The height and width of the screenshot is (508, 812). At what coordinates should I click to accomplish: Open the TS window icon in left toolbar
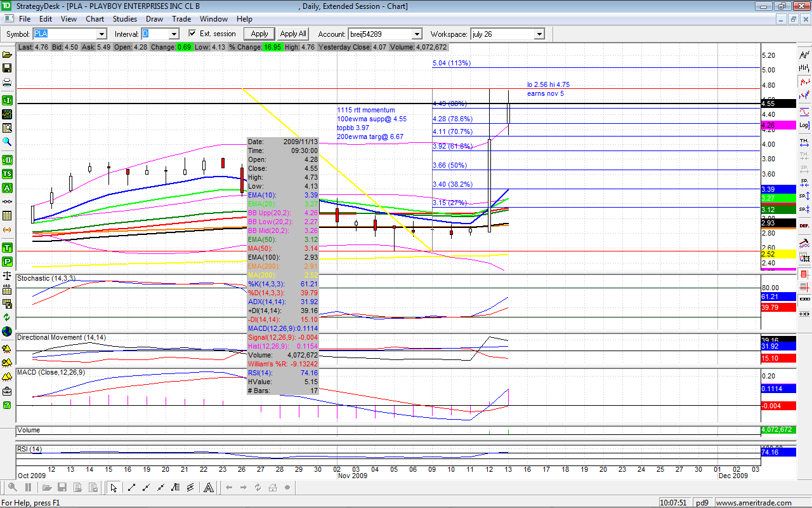[7, 174]
